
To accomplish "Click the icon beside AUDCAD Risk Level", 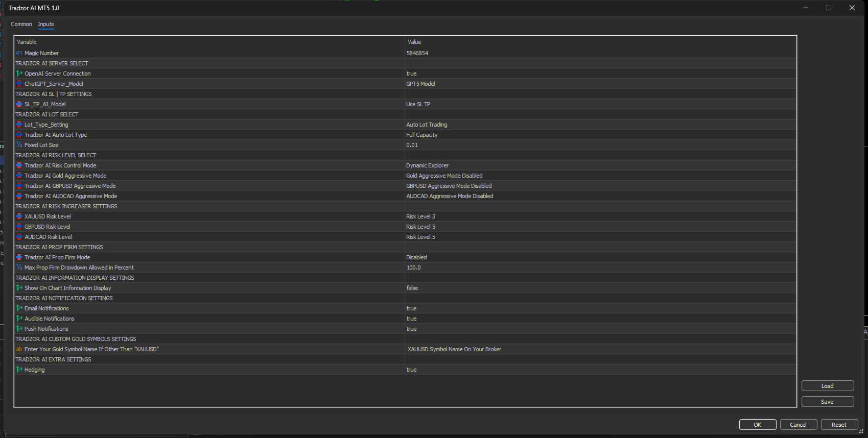I will click(x=19, y=237).
